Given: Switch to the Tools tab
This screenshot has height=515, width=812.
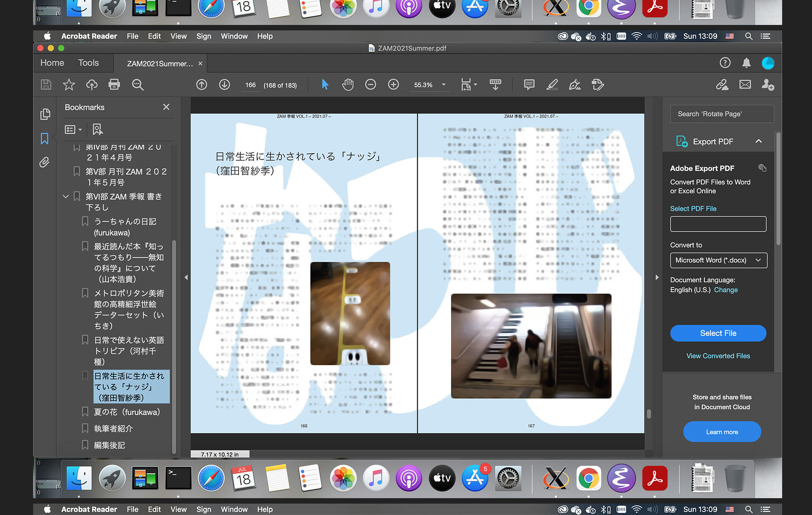Looking at the screenshot, I should click(88, 63).
